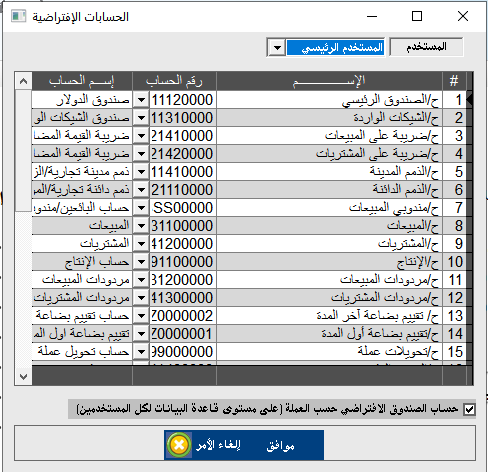Expand account dropdown for 11120000 row
Viewport: 488px width, 472px height.
(141, 100)
